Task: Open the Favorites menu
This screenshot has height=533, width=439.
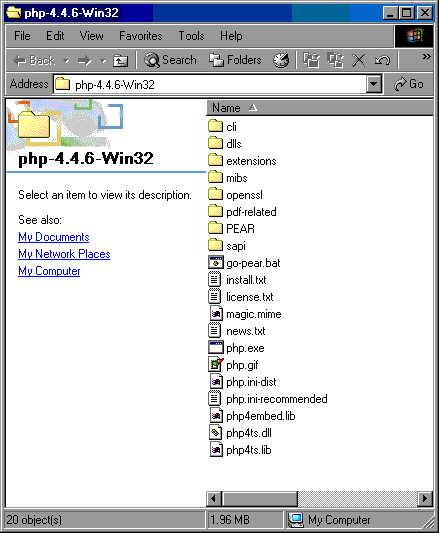Action: click(x=140, y=36)
